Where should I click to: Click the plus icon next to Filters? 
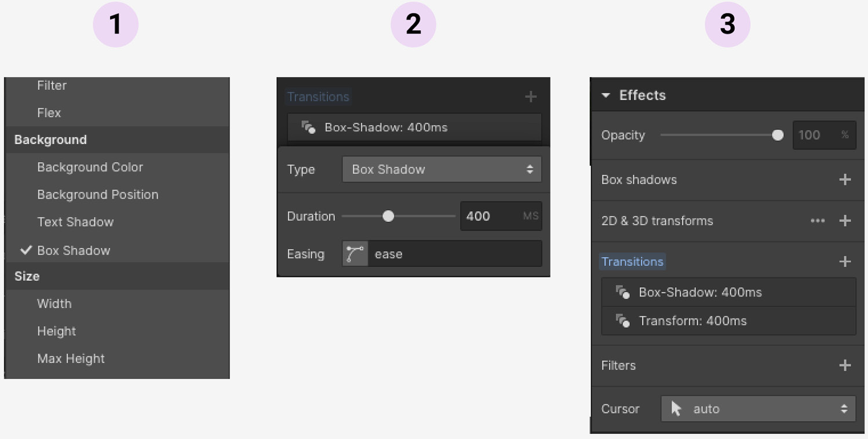point(845,365)
